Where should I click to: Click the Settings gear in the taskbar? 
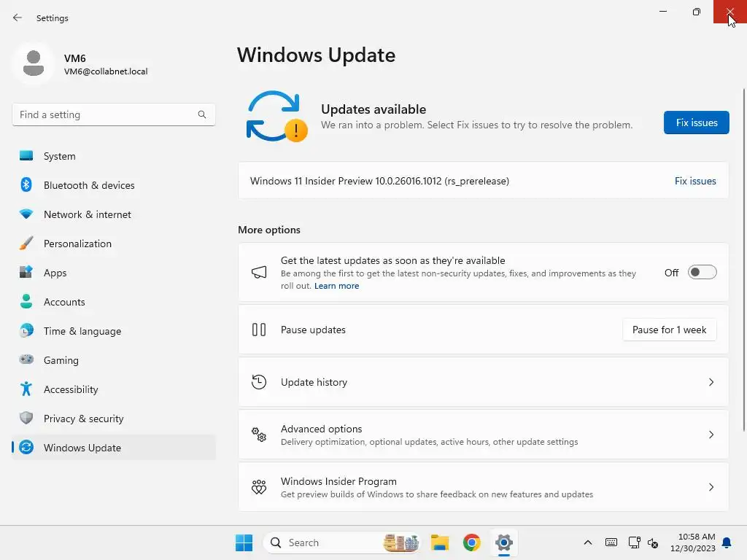(x=503, y=542)
